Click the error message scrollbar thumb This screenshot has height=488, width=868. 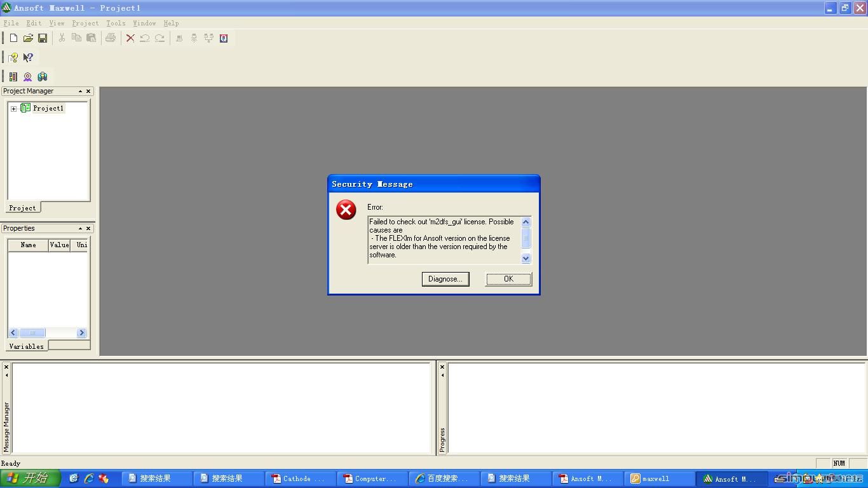click(x=526, y=238)
